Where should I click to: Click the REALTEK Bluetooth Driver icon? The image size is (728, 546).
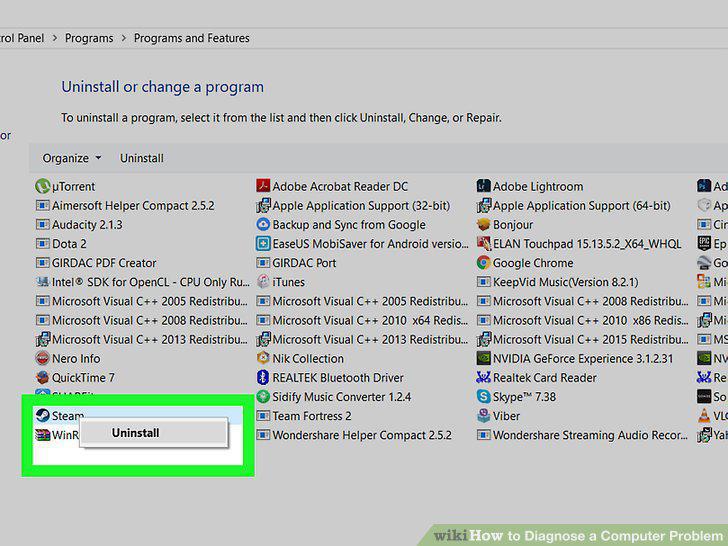pyautogui.click(x=263, y=377)
